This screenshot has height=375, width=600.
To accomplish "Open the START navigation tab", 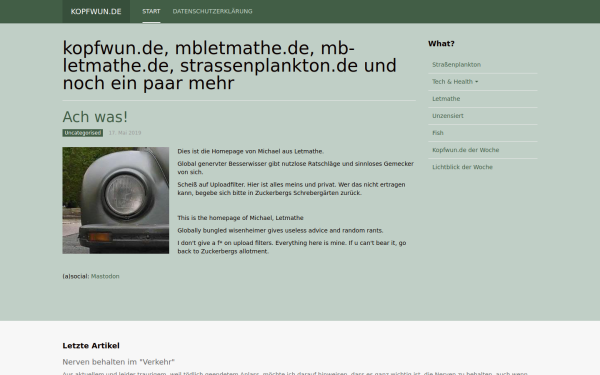I will tap(151, 11).
